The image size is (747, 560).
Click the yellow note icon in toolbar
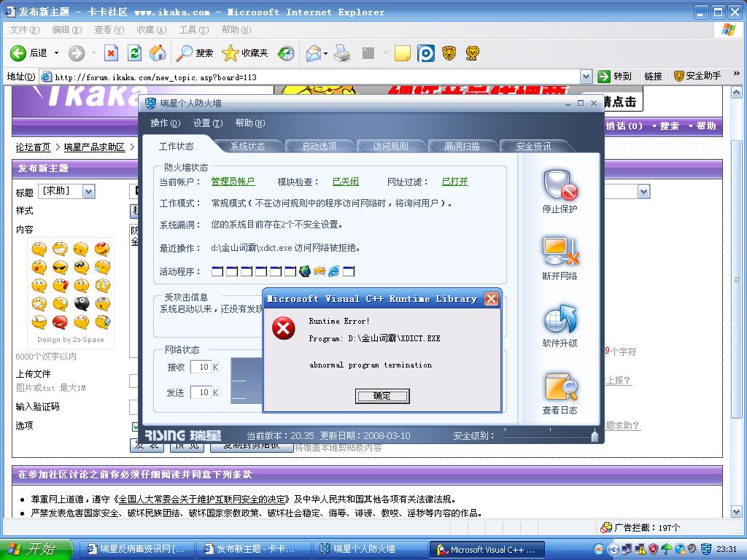(x=402, y=52)
